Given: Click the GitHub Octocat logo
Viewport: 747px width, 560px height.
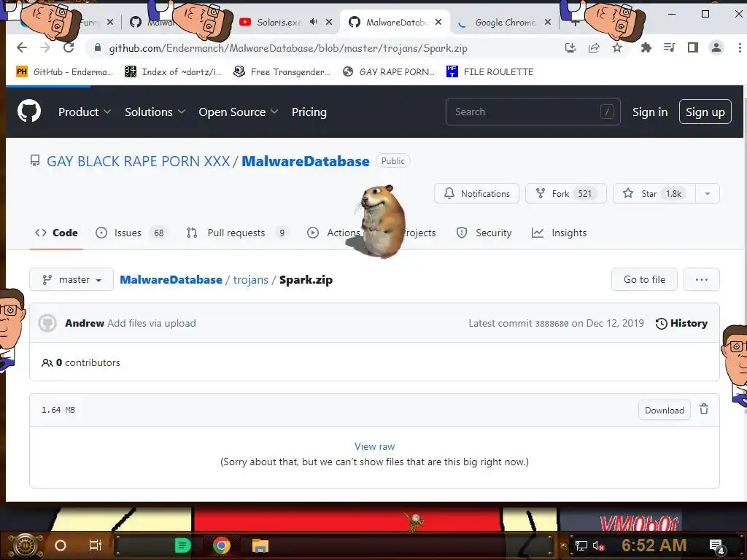Looking at the screenshot, I should 29,112.
